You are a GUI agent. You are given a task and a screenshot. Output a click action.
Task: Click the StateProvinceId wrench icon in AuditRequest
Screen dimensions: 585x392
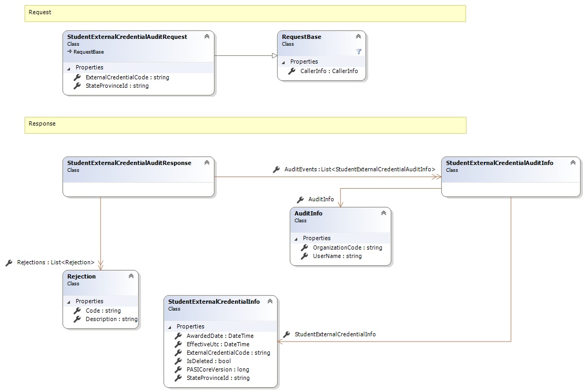point(77,86)
